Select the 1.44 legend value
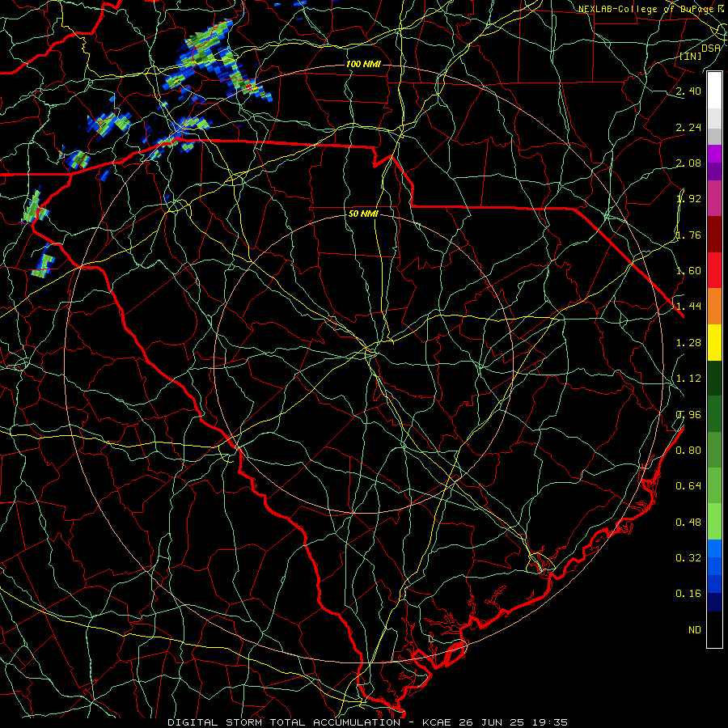Screen dimensions: 728x728 click(x=688, y=307)
